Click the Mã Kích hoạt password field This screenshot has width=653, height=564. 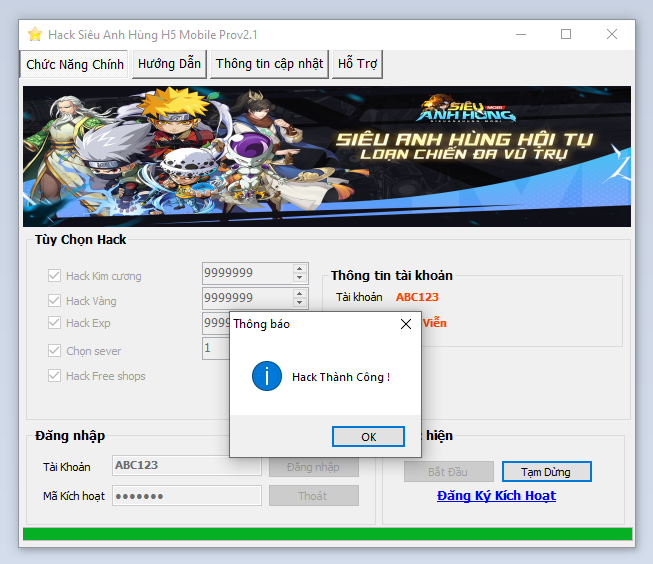pos(187,496)
